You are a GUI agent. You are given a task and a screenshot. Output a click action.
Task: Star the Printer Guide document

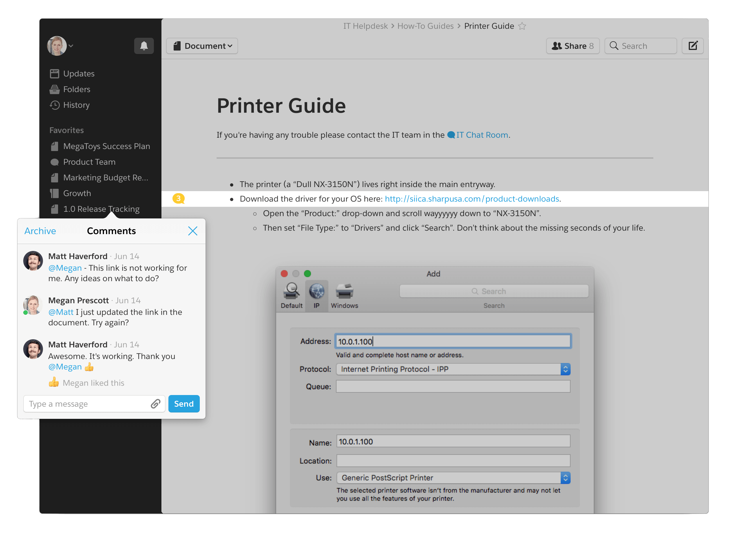pos(522,26)
